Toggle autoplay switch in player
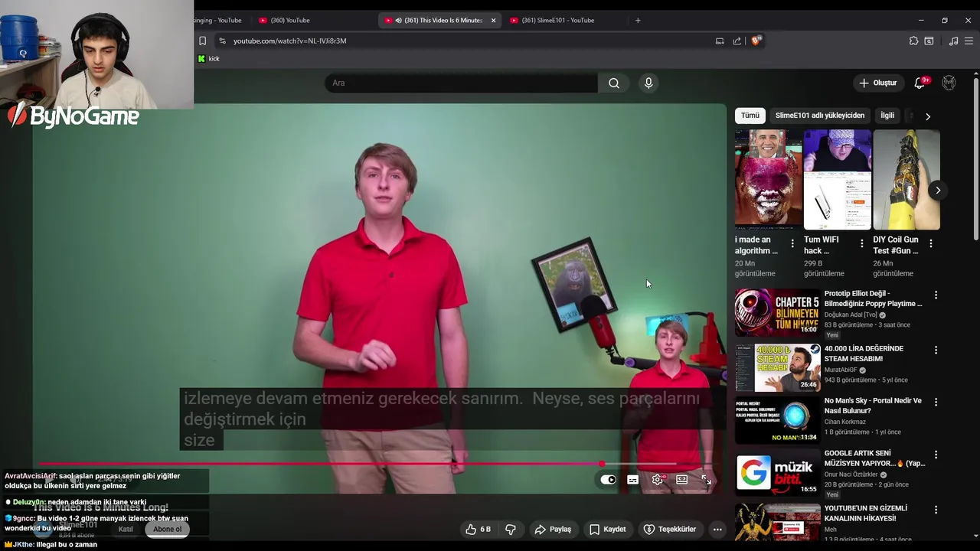Viewport: 980px width, 551px height. pos(608,480)
